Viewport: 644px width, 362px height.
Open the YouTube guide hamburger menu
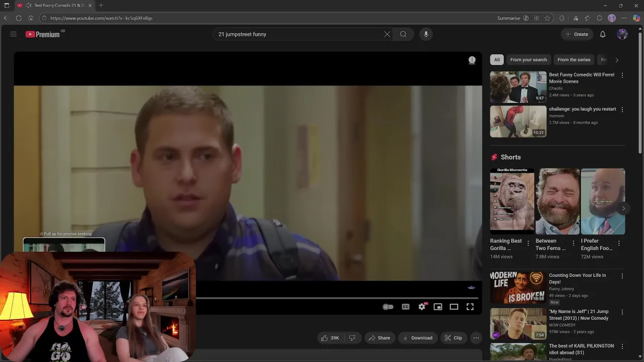coord(14,34)
